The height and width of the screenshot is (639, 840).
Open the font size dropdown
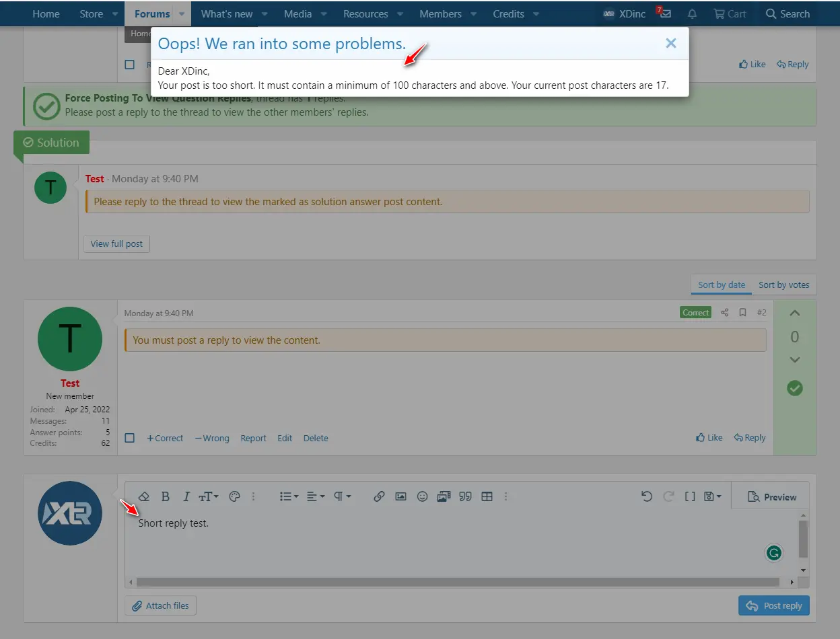click(x=209, y=496)
